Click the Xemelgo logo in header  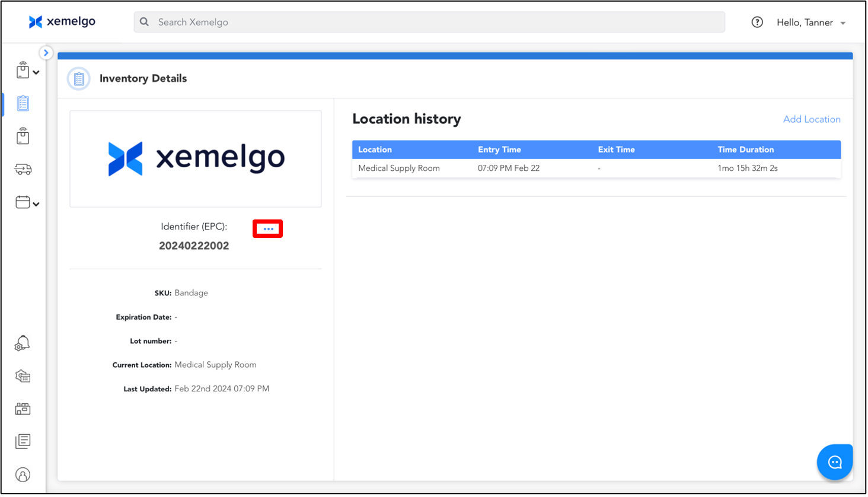(x=62, y=22)
